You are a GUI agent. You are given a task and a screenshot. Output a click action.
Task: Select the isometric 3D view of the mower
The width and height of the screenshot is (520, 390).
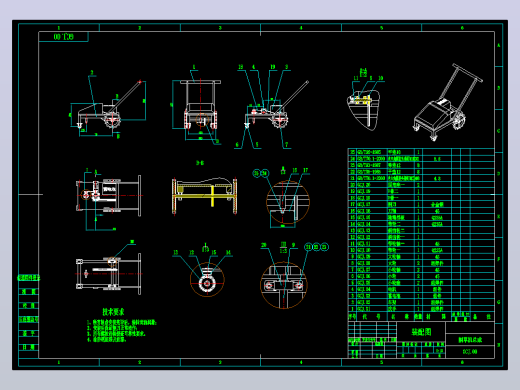[x=447, y=102]
